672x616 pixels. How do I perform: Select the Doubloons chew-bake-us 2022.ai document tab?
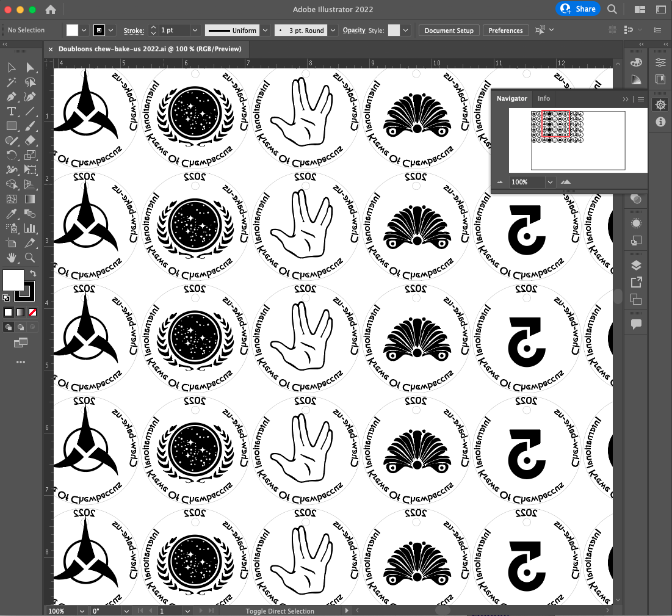(x=150, y=49)
